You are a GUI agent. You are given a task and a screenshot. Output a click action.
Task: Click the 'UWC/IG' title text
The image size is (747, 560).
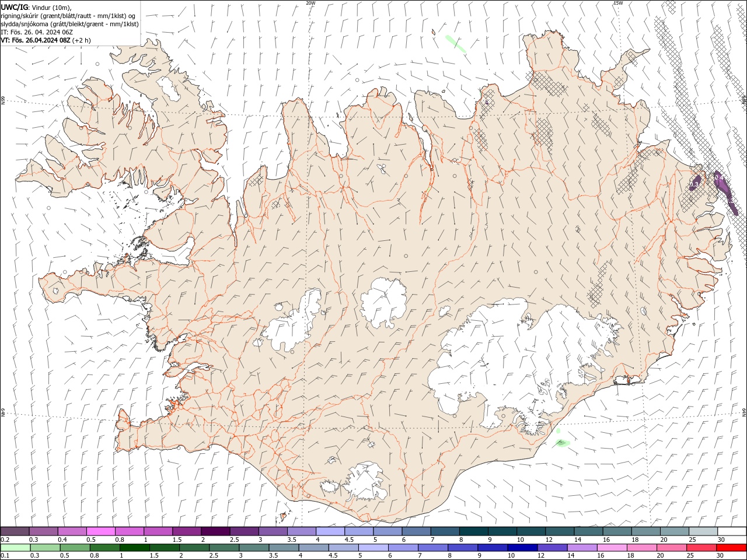(x=15, y=7)
